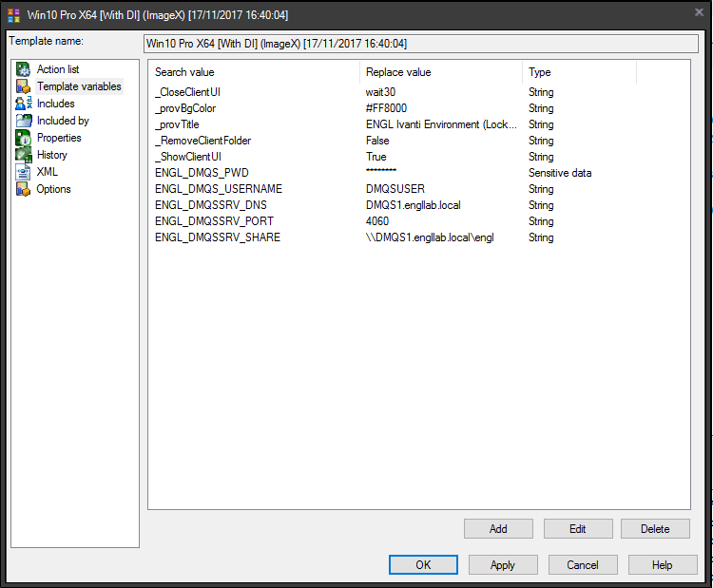Open the Included by section
This screenshot has width=713, height=588.
tap(63, 121)
